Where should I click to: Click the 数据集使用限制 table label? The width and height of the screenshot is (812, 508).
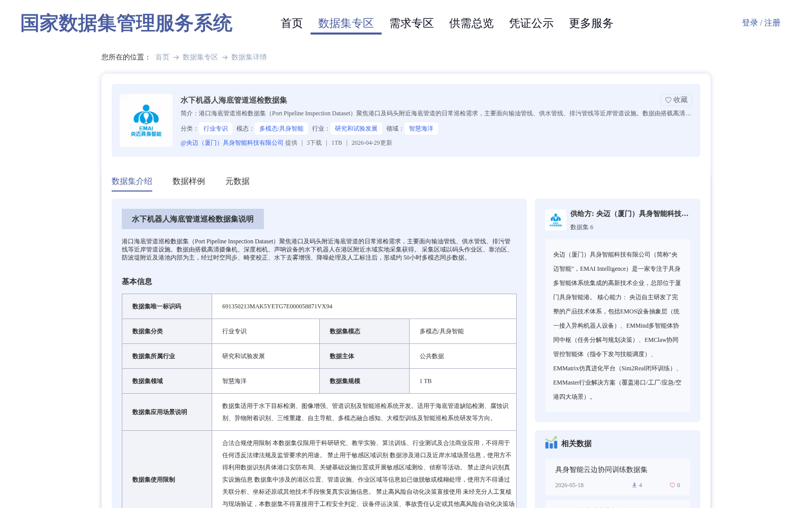click(154, 480)
